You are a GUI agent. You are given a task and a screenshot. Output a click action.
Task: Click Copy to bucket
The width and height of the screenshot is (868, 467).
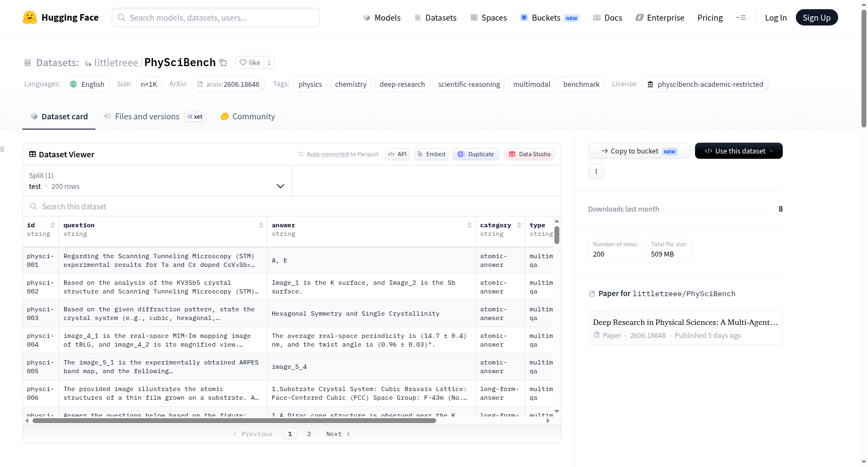click(639, 151)
